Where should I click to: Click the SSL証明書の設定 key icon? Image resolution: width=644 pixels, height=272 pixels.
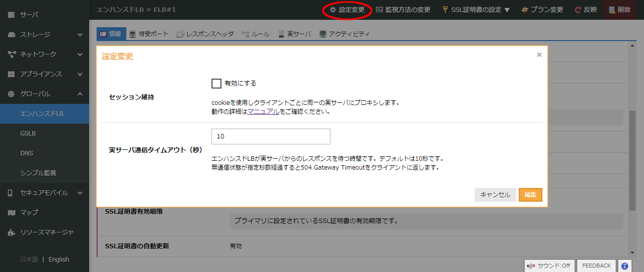(x=445, y=10)
